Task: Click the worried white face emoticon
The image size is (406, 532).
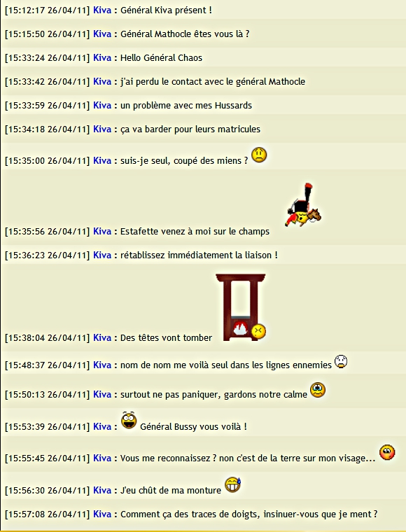Action: point(341,361)
